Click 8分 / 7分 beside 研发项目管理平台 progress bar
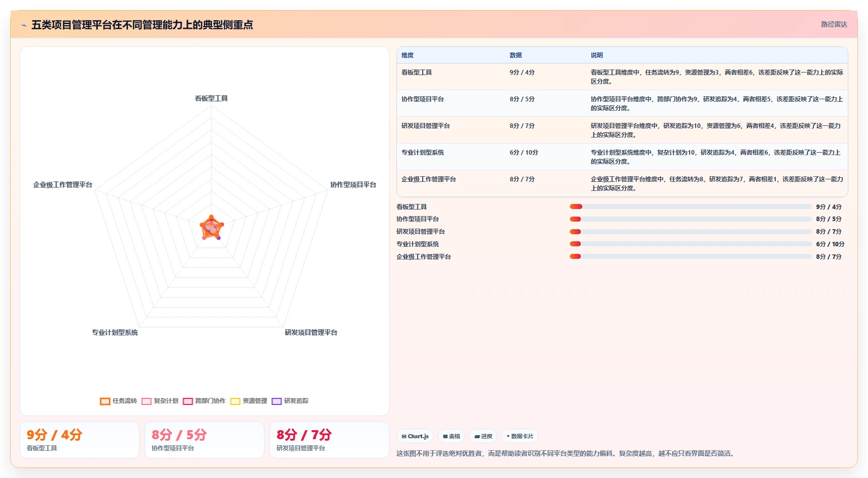This screenshot has height=478, width=868. click(x=829, y=232)
